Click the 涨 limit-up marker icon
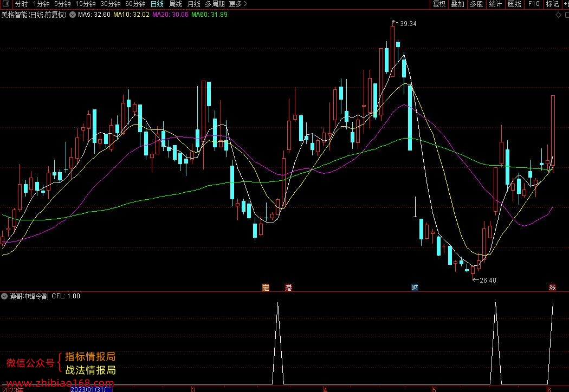Image resolution: width=569 pixels, height=392 pixels. tap(552, 288)
